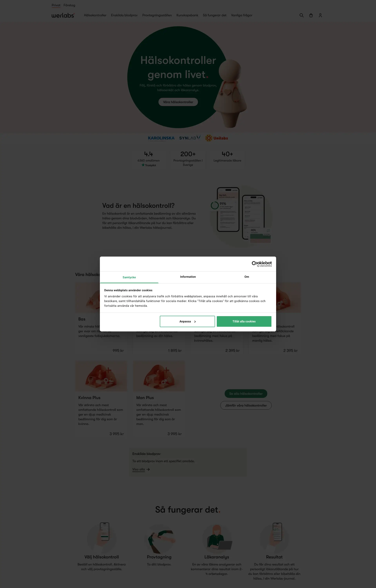Switch to the Om tab
Screen dimensions: 376x588
tap(247, 277)
